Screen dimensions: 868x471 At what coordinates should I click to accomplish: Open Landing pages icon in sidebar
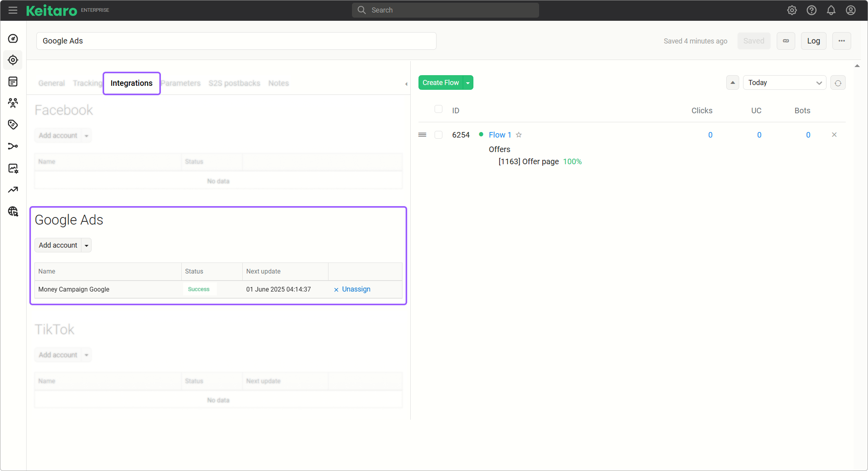[13, 82]
